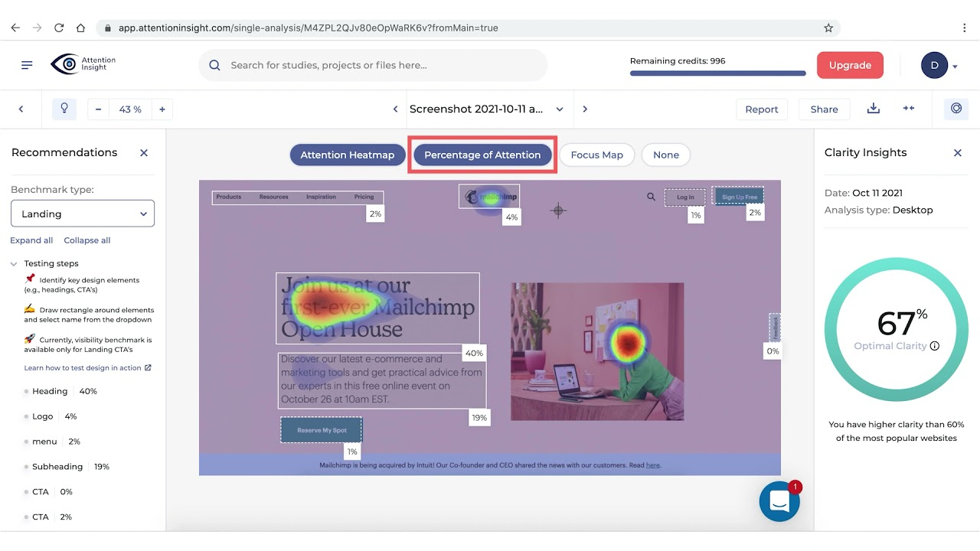The width and height of the screenshot is (980, 551).
Task: Open the Optimal Clarity info icon
Action: [935, 346]
